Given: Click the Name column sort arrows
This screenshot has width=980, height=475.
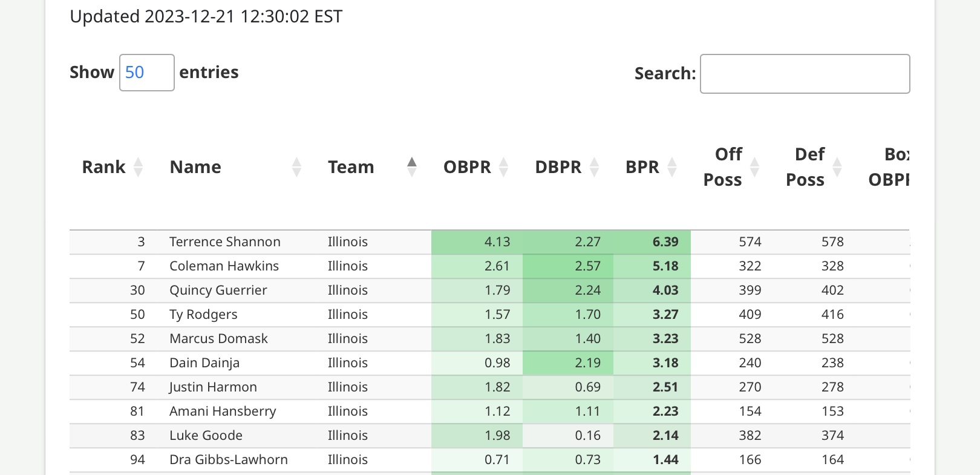Looking at the screenshot, I should click(x=296, y=167).
